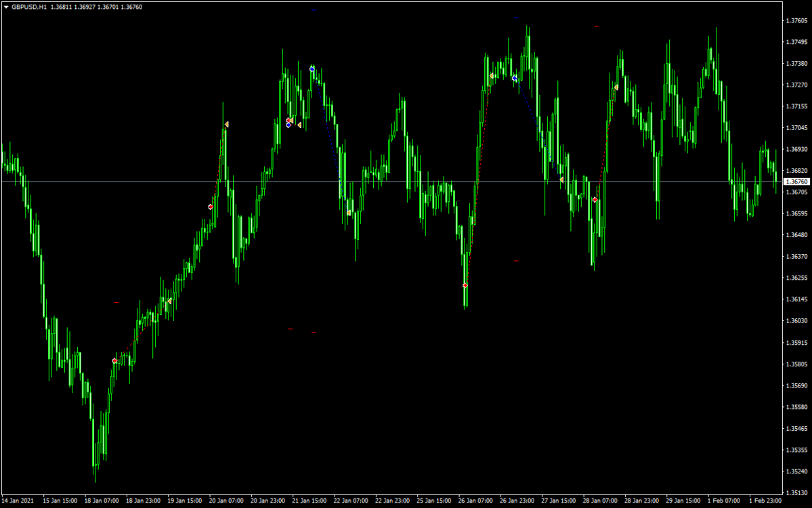The width and height of the screenshot is (812, 508).
Task: Click the GBPUSD,H1 chart title
Action: click(29, 7)
